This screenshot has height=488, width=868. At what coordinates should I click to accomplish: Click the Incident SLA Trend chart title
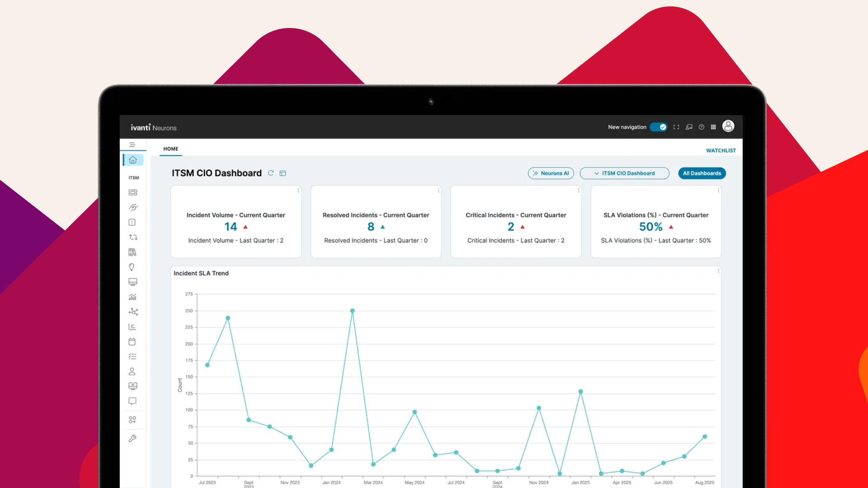201,273
